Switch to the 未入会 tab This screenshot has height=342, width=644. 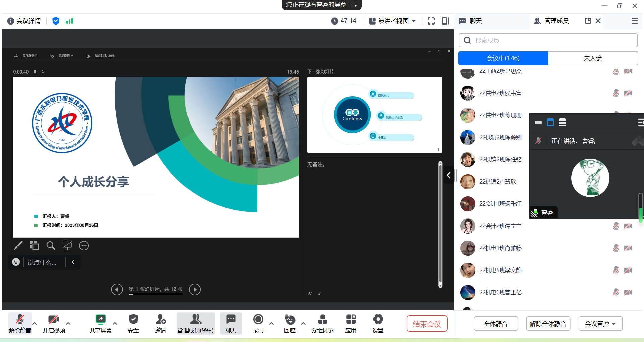pos(593,58)
